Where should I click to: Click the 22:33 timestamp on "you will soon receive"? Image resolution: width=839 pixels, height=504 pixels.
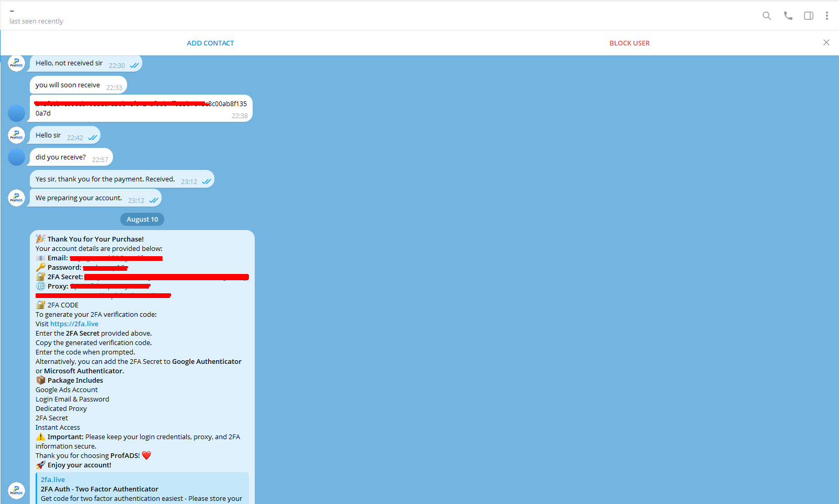coord(114,88)
